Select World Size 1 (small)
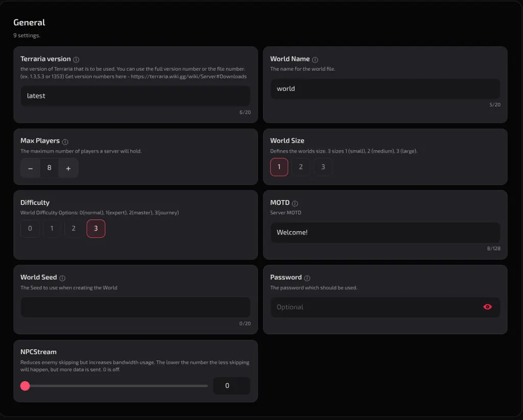The height and width of the screenshot is (420, 523). [x=279, y=167]
